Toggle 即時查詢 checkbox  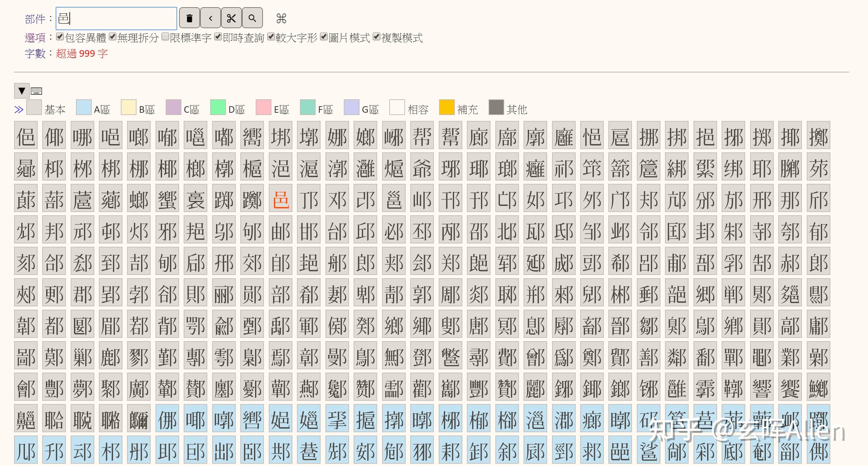pos(218,36)
